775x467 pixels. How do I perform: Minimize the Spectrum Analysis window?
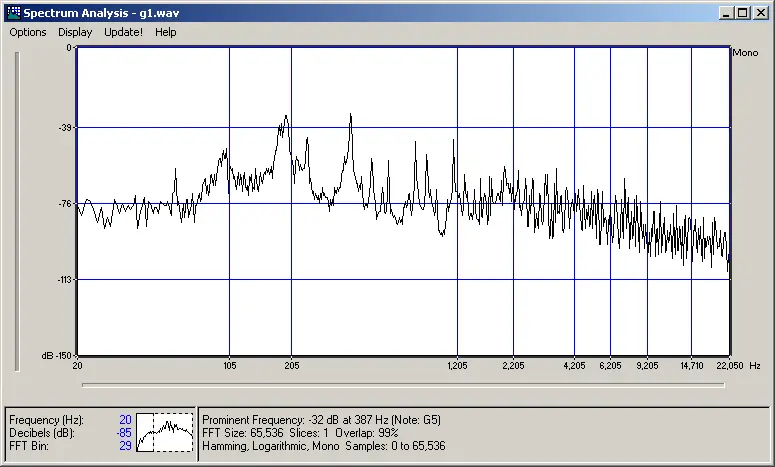726,13
